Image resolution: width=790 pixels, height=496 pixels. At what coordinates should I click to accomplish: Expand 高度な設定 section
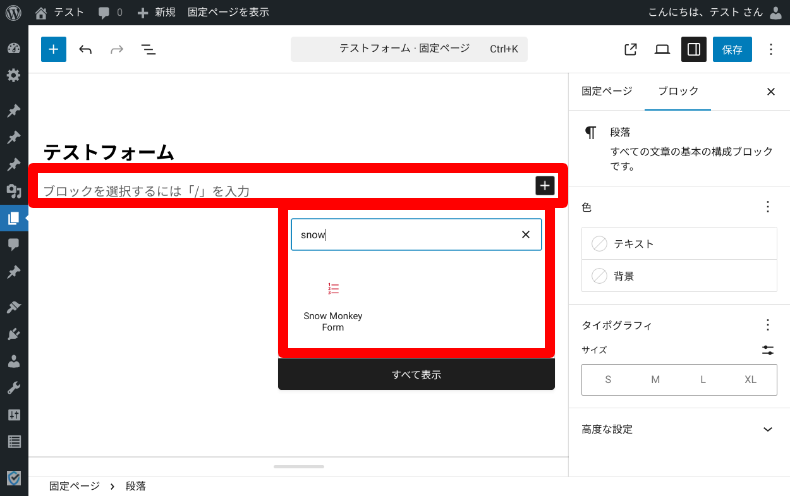point(679,429)
